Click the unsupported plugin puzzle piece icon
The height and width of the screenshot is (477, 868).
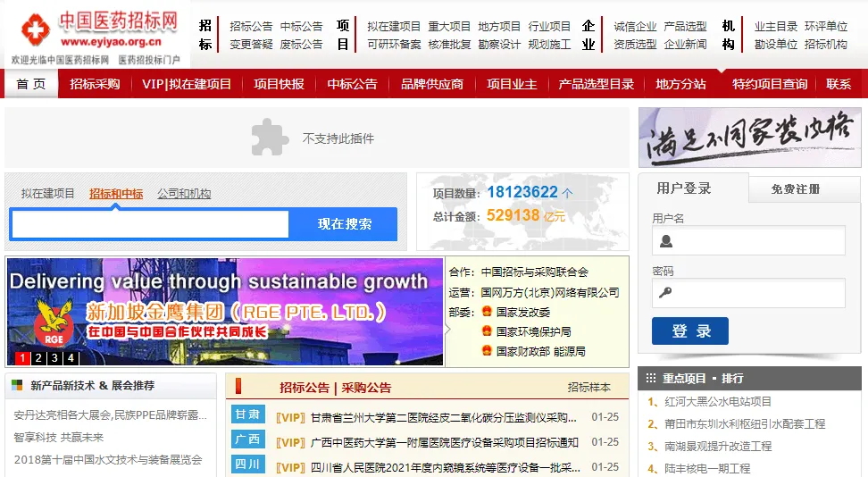(x=270, y=138)
